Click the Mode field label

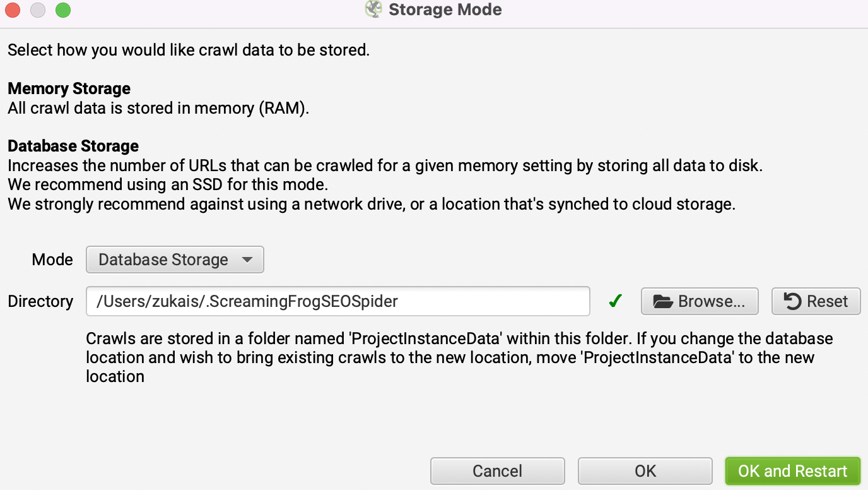point(52,260)
